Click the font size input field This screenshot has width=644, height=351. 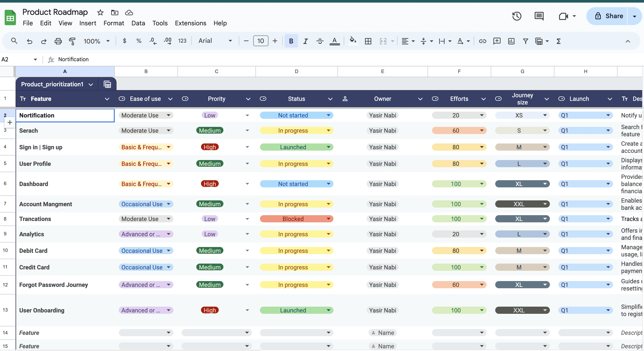point(261,41)
